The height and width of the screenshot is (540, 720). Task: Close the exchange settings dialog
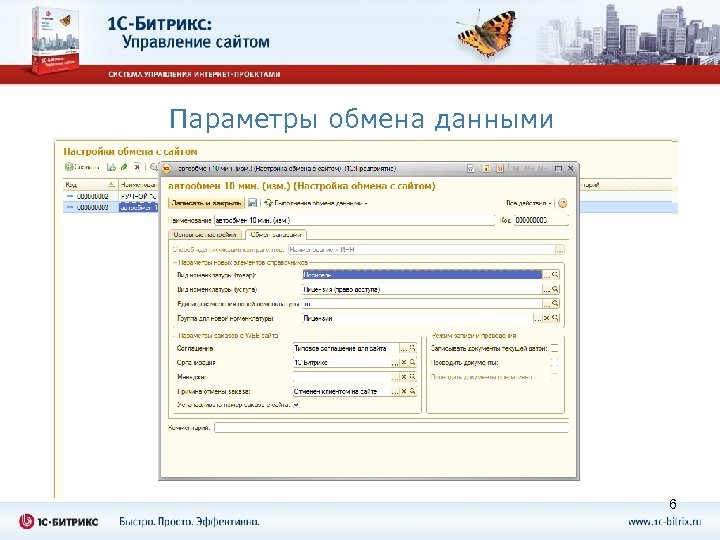[571, 169]
